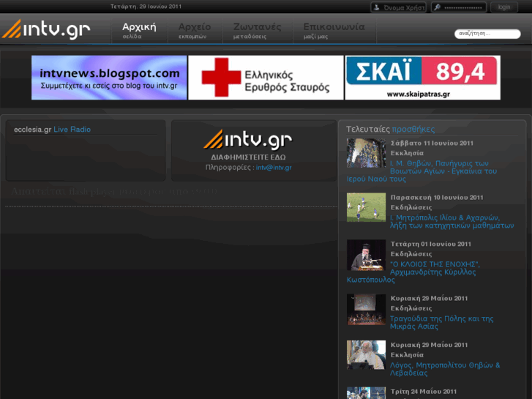Click the intv.gr logo in the header
Image resolution: width=532 pixels, height=399 pixels.
(x=46, y=29)
